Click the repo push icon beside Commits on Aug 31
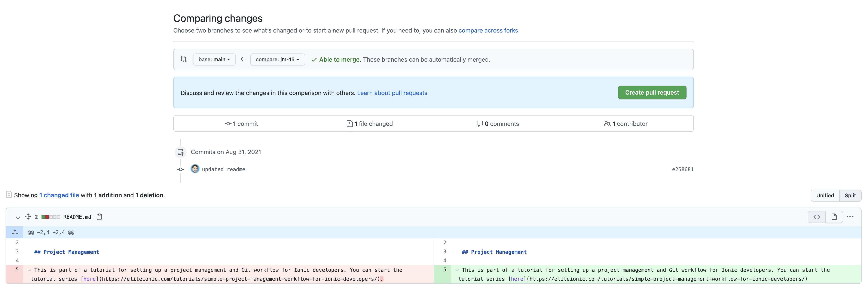 181,152
